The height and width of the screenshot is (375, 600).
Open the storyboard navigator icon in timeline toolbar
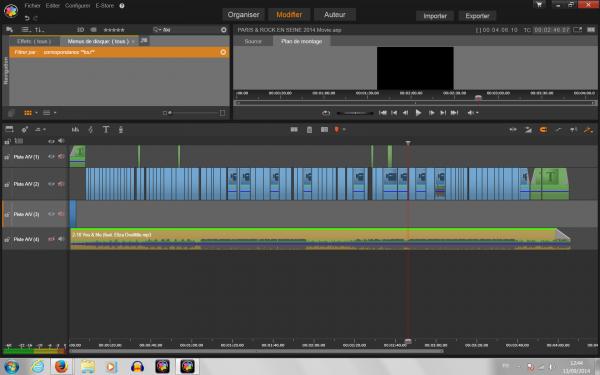click(9, 129)
